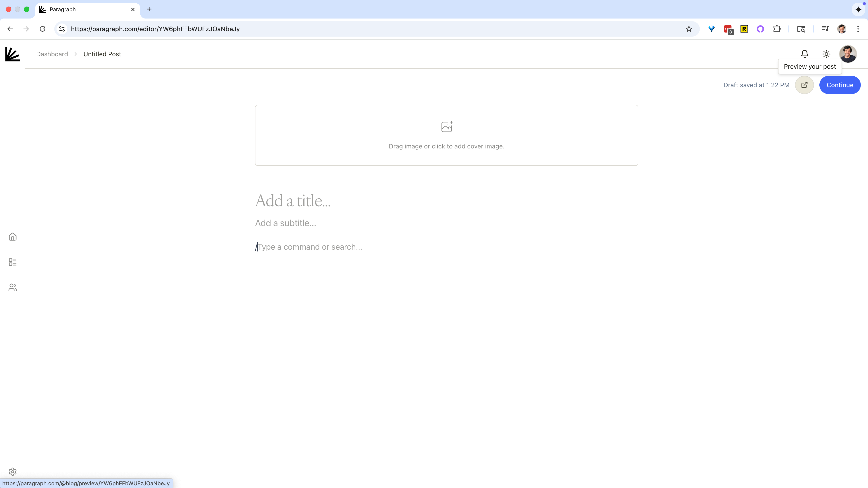This screenshot has height=488, width=868.
Task: Click the Untitled Post breadcrumb
Action: (102, 54)
